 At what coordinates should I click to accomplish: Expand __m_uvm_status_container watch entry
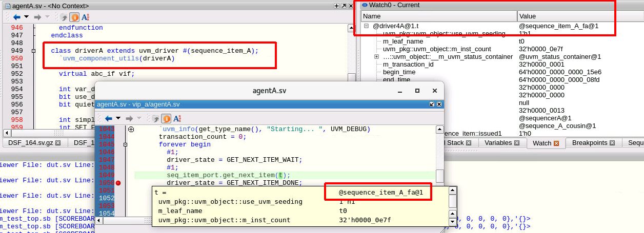[376, 56]
